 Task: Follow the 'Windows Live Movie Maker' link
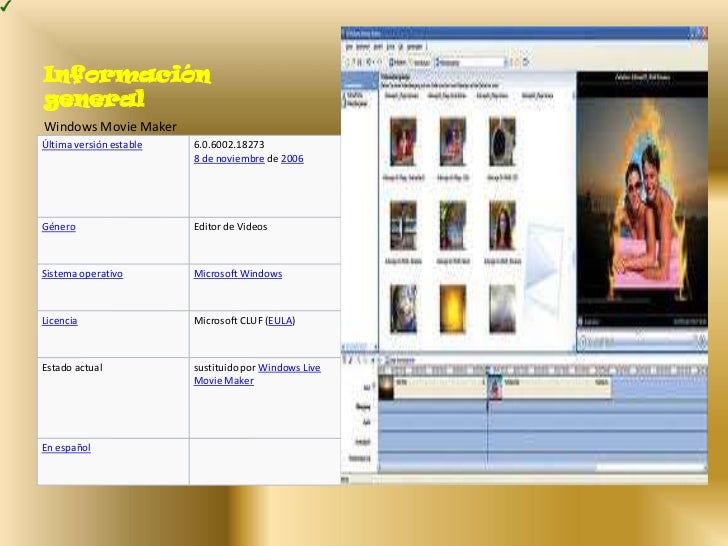257,374
